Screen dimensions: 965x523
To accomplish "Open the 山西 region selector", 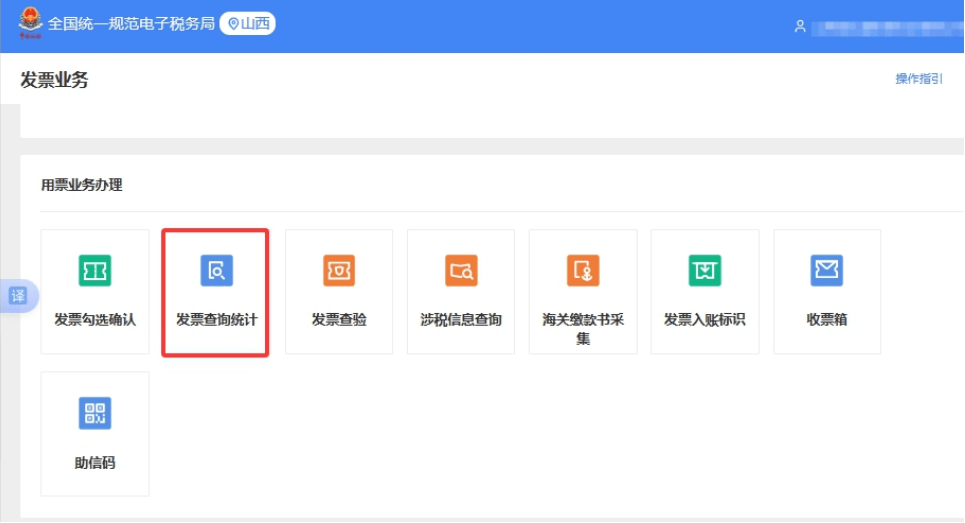I will pyautogui.click(x=248, y=23).
